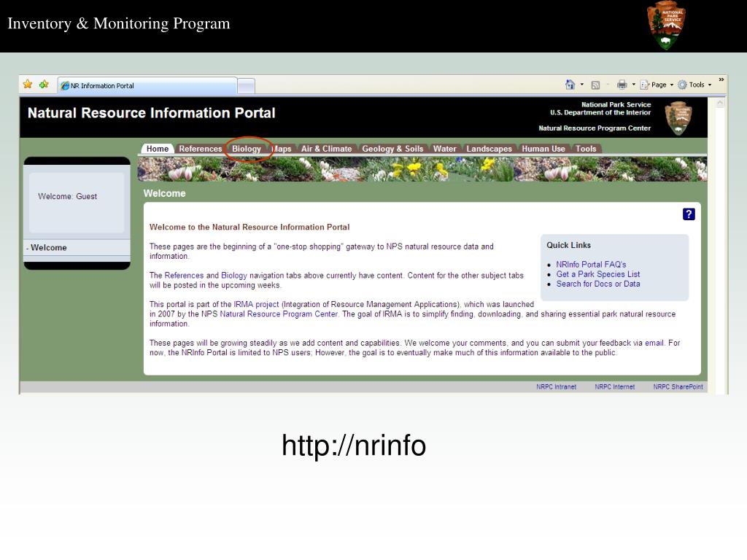
Task: Click the scrollbar up arrow of the page
Action: (720, 103)
